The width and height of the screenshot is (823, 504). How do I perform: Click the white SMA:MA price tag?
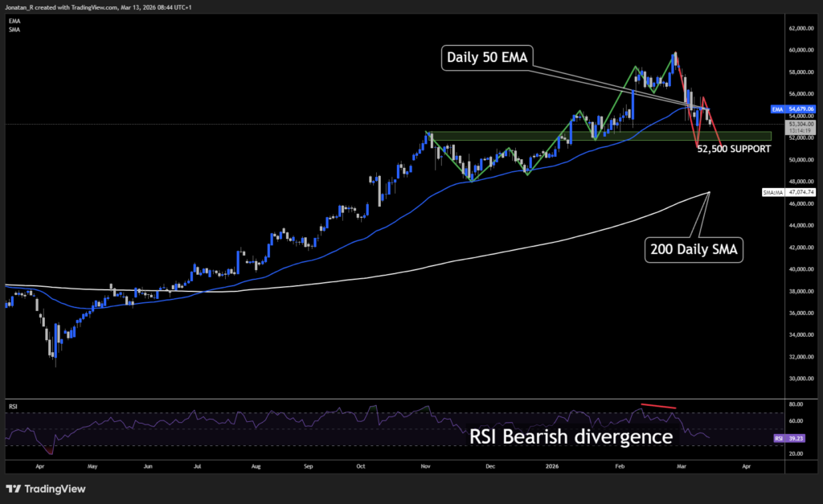[791, 193]
